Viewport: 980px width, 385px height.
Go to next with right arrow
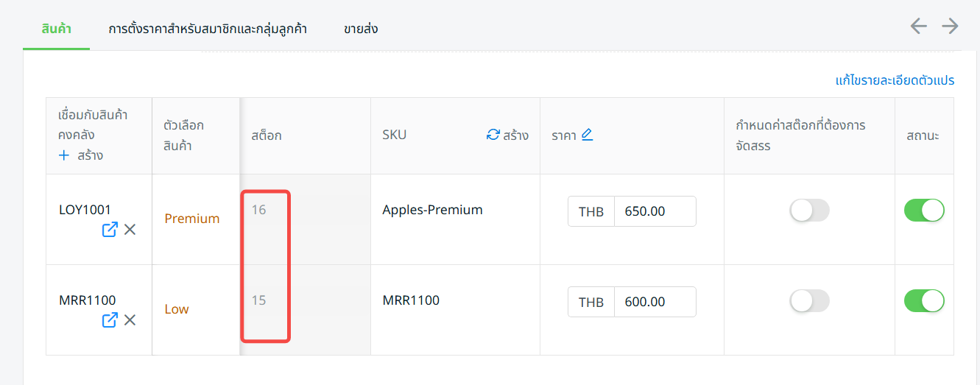[x=951, y=27]
